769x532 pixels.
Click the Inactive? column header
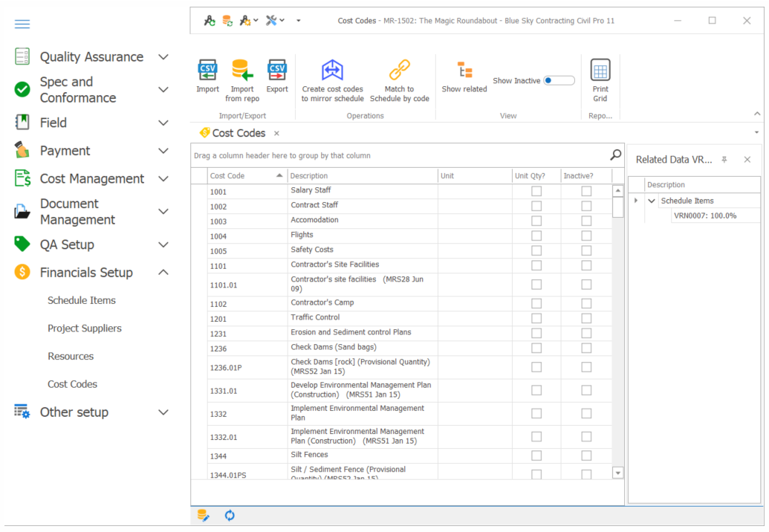[x=586, y=175]
